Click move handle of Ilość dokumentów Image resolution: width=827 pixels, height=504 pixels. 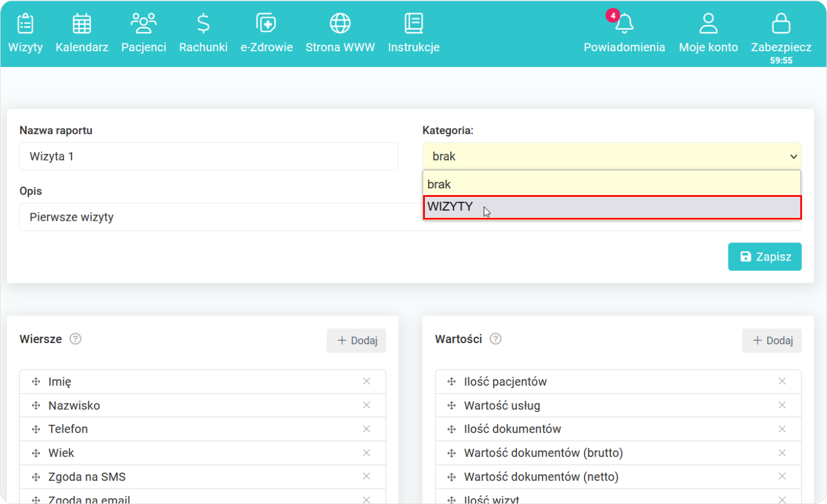point(452,429)
